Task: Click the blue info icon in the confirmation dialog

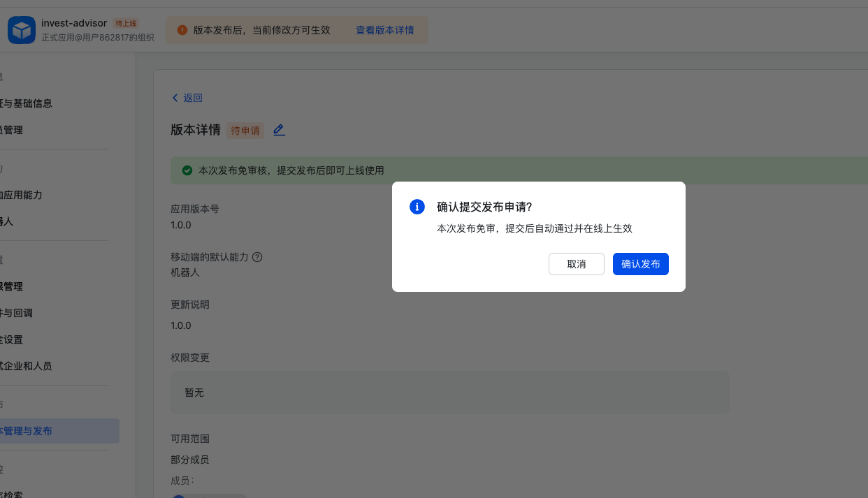Action: 417,207
